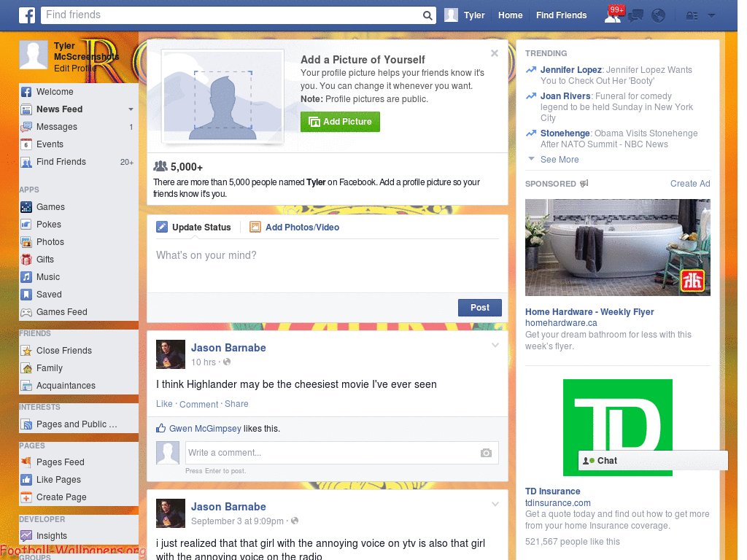
Task: Dismiss Add a Picture card
Action: [x=495, y=53]
